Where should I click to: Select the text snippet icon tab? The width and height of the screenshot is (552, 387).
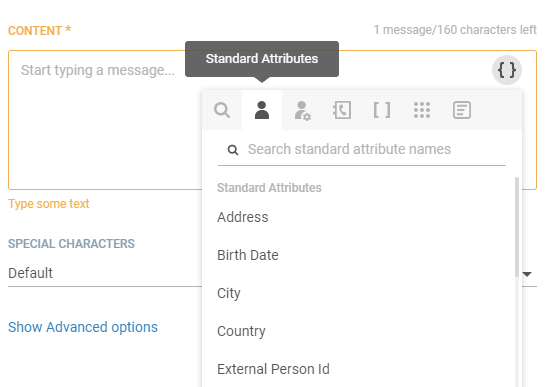click(462, 110)
